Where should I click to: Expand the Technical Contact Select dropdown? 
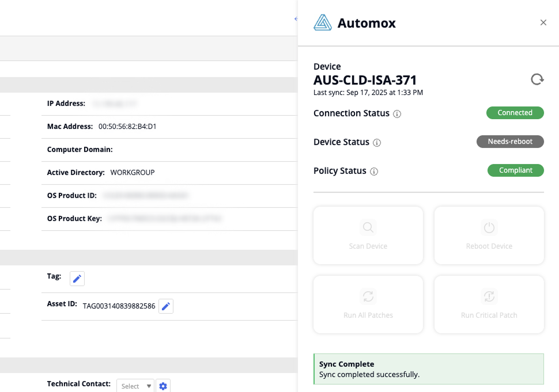click(x=135, y=386)
